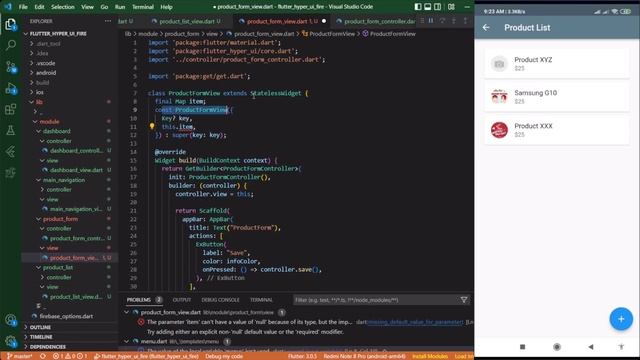
Task: Tap the Product XXX thumbnail image
Action: (499, 130)
